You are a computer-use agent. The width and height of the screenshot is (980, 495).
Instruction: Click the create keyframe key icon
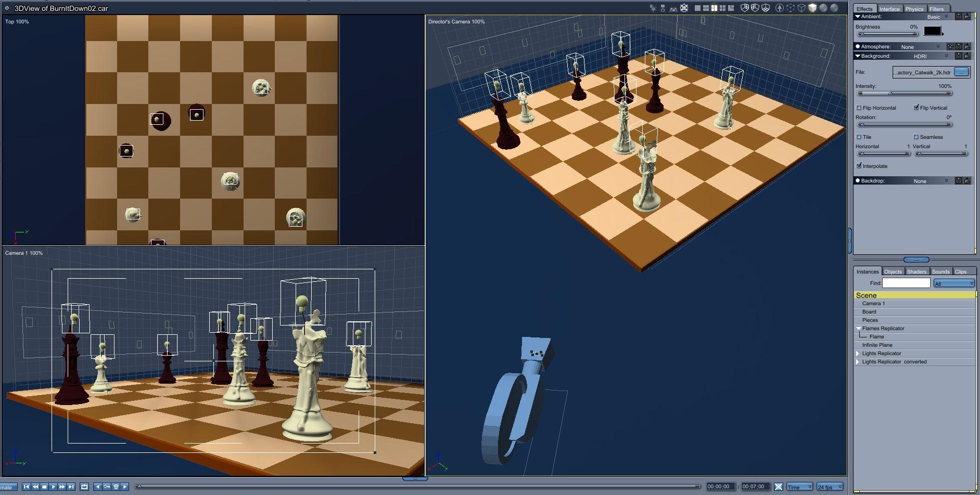coord(107,487)
